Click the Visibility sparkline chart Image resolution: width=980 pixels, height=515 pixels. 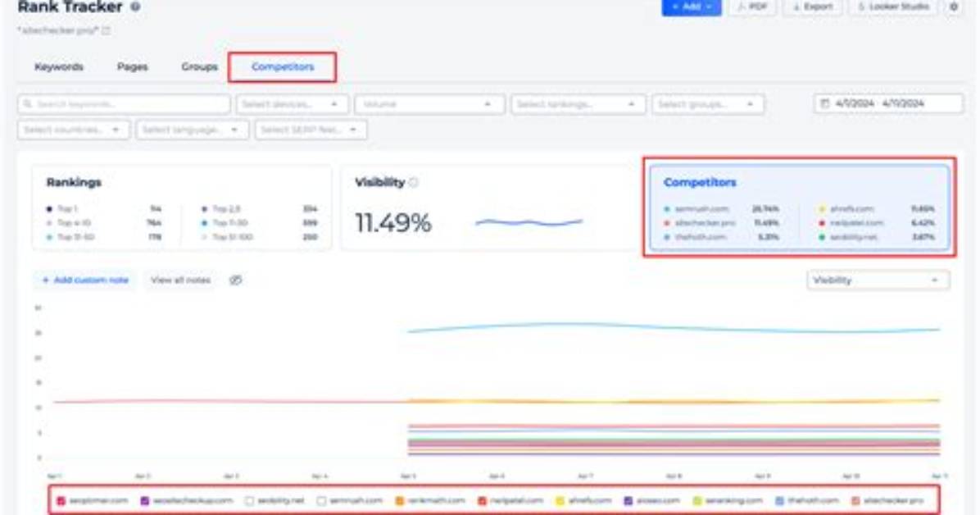pyautogui.click(x=529, y=222)
